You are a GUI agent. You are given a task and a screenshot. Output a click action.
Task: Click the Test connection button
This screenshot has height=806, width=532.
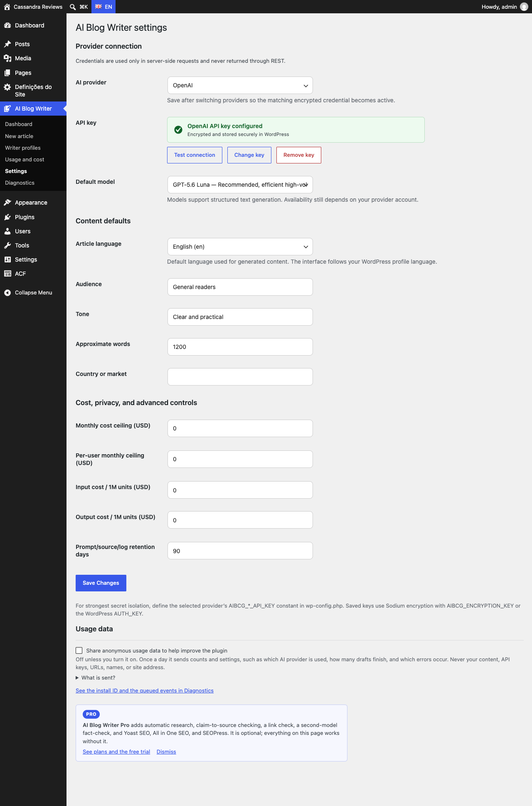click(195, 155)
